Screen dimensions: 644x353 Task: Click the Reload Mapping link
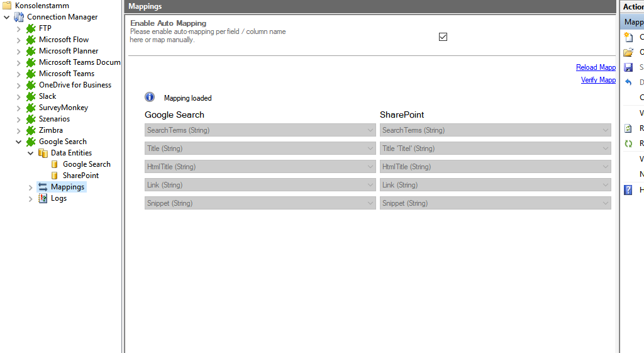pyautogui.click(x=595, y=67)
